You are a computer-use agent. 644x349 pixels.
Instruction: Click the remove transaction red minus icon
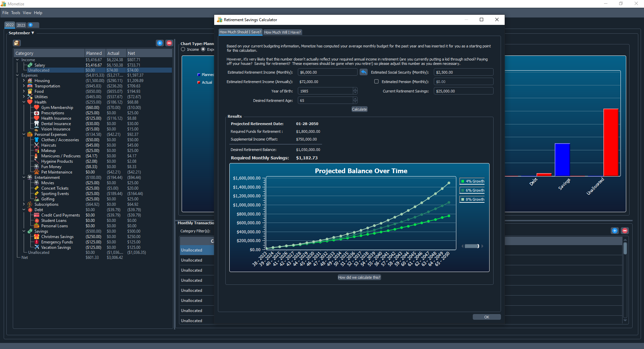tap(625, 231)
